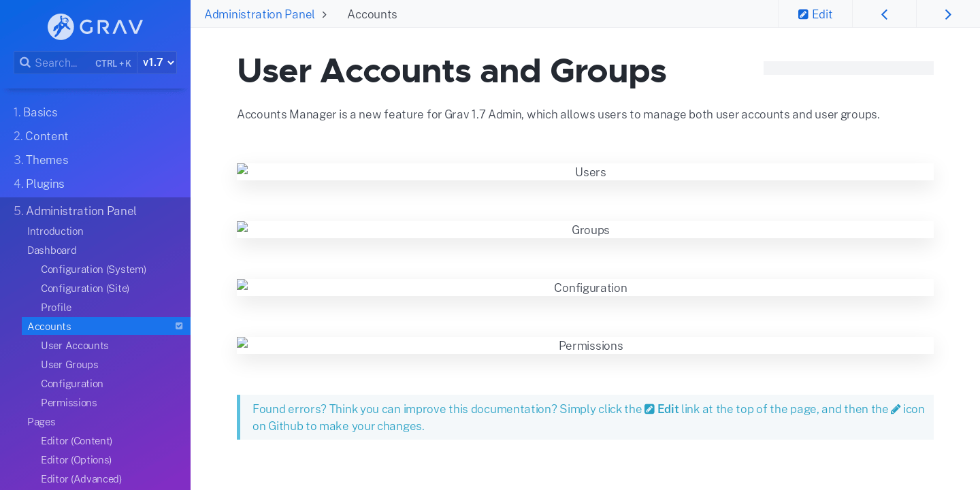980x490 pixels.
Task: Open the User Groups page link
Action: pyautogui.click(x=69, y=365)
